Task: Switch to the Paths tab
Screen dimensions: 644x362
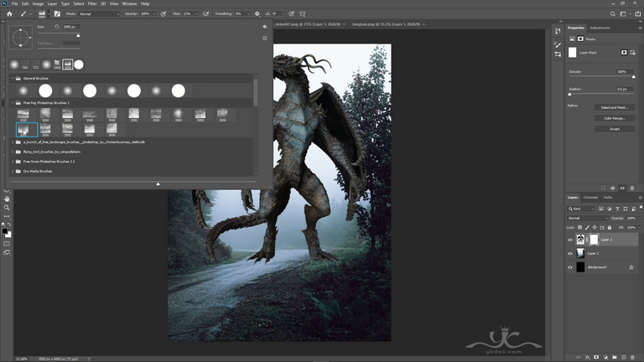Action: pyautogui.click(x=608, y=198)
